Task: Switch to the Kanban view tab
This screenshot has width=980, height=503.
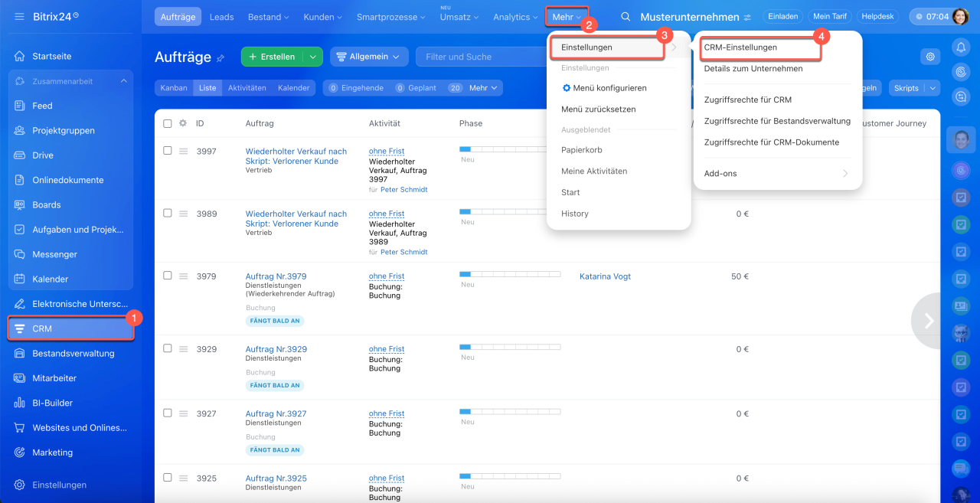Action: [x=174, y=88]
